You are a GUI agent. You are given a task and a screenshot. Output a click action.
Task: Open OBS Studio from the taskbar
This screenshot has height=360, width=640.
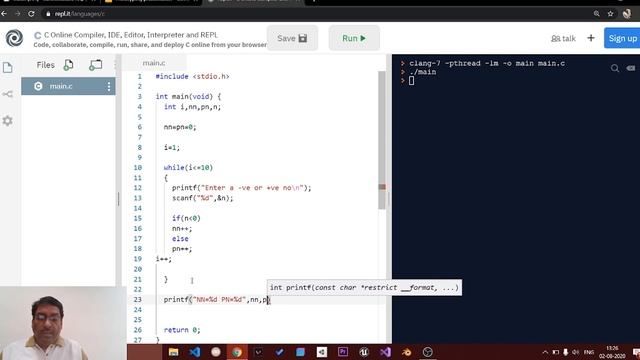point(427,352)
